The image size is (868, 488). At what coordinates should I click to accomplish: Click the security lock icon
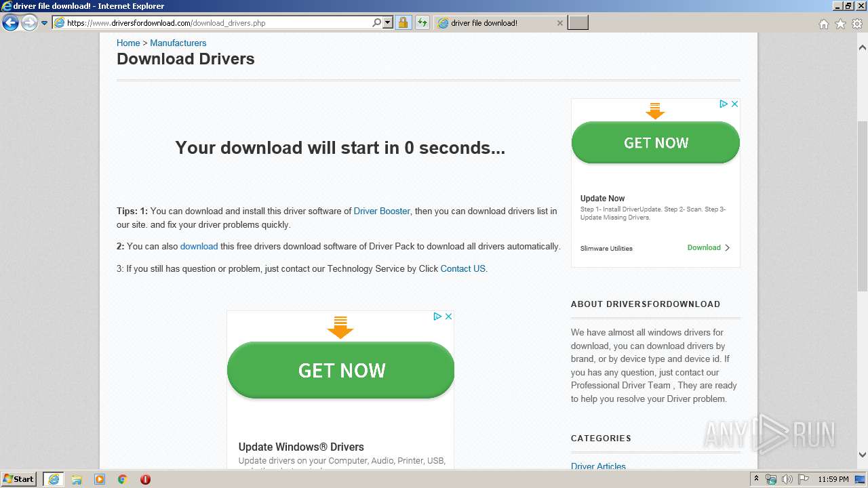(403, 23)
